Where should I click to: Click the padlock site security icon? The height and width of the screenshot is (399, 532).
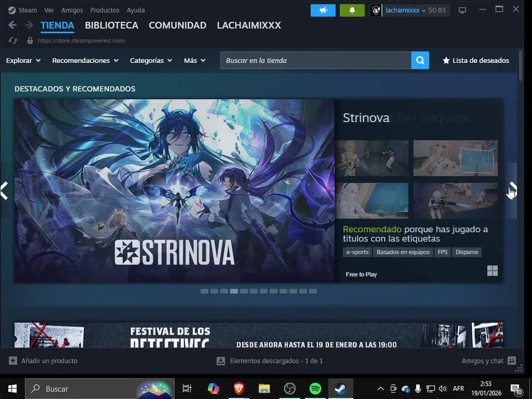coord(30,40)
